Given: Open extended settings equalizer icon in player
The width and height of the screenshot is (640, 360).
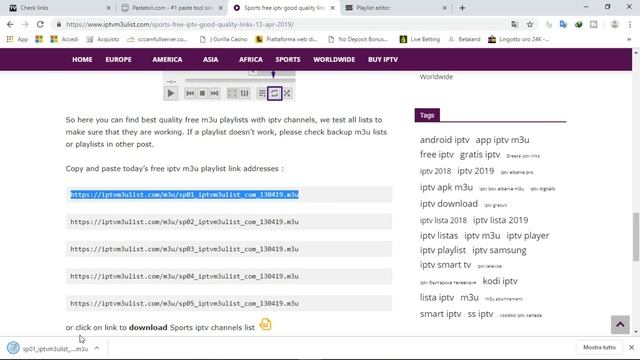Looking at the screenshot, I should click(x=244, y=93).
